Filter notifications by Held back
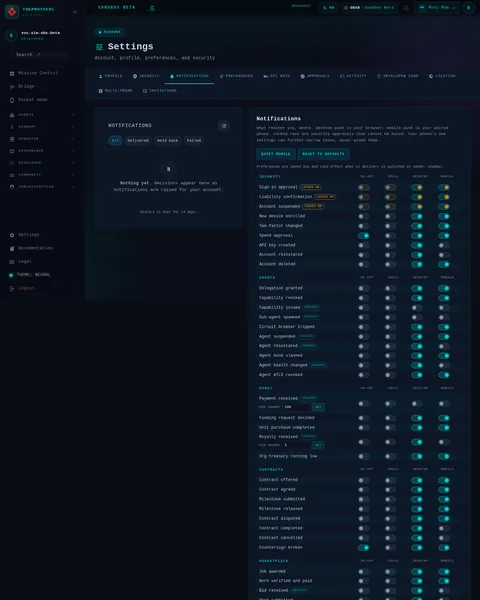Image resolution: width=480 pixels, height=600 pixels. [x=167, y=141]
